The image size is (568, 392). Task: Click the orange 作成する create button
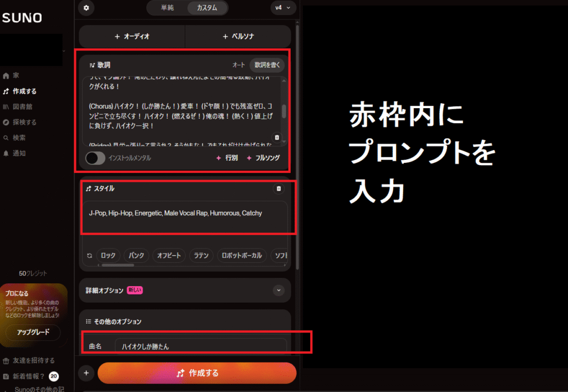(197, 373)
